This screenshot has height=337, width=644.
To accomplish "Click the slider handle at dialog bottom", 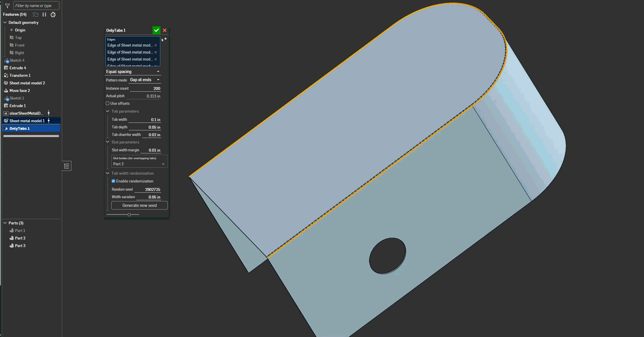I will coord(129,214).
